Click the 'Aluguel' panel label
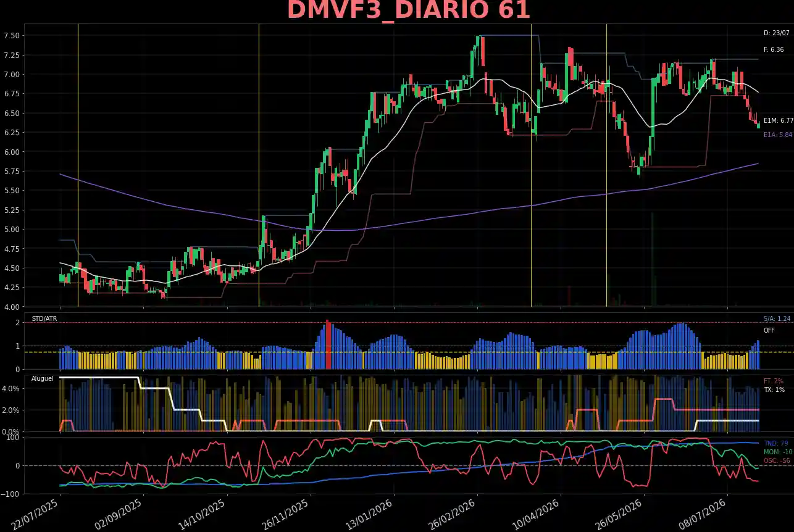 [43, 378]
